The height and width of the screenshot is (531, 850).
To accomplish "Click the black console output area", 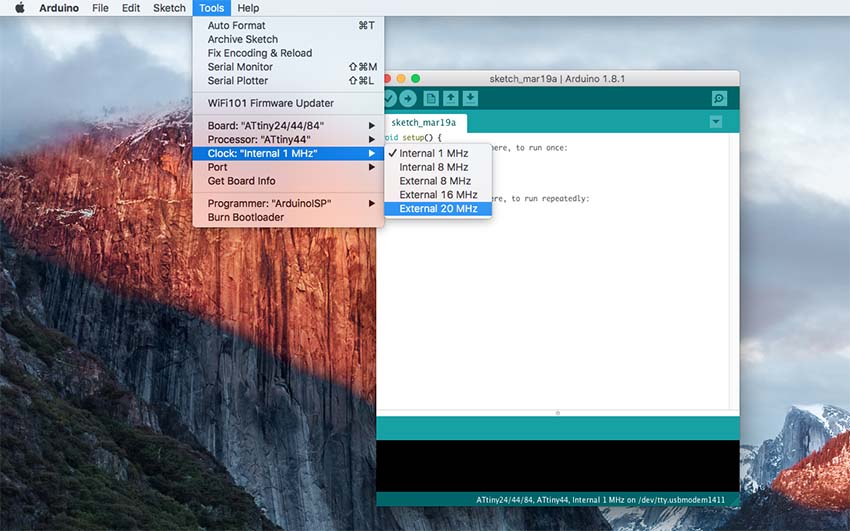I will [x=558, y=466].
